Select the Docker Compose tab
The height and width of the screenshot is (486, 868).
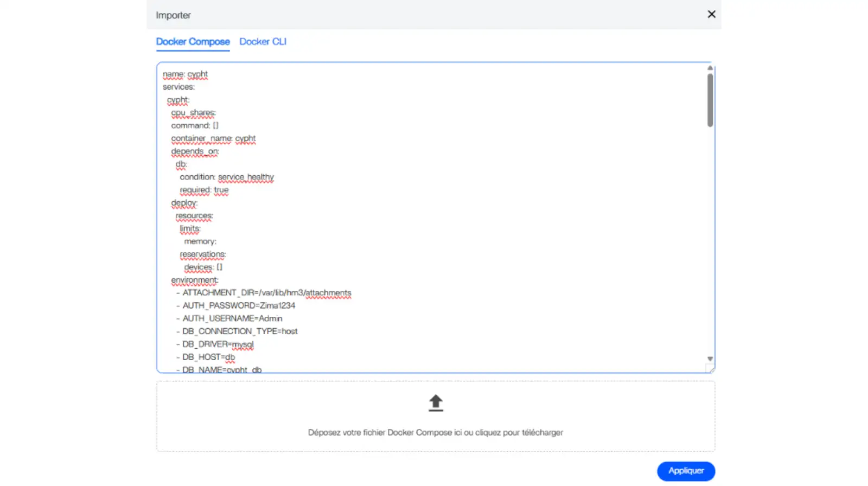[x=193, y=42]
